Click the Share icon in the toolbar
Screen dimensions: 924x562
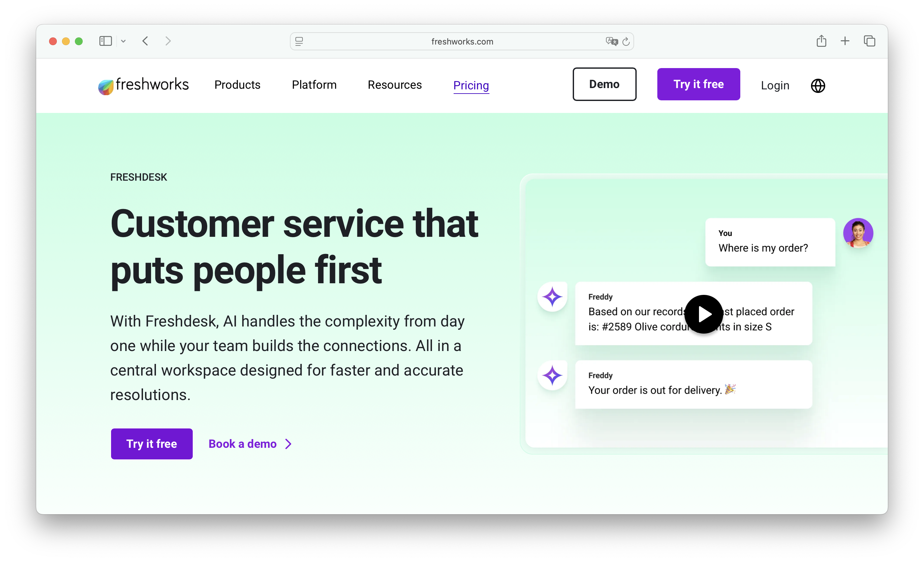tap(821, 41)
